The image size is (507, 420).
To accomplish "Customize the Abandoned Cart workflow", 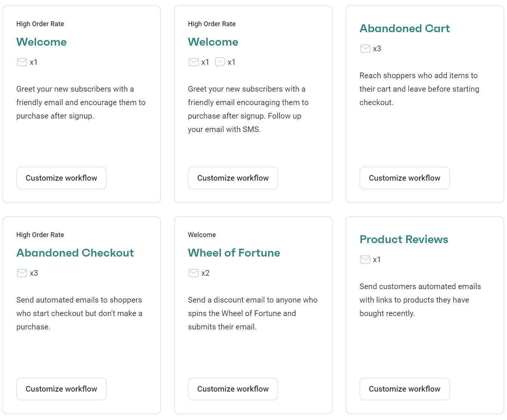I will 405,178.
